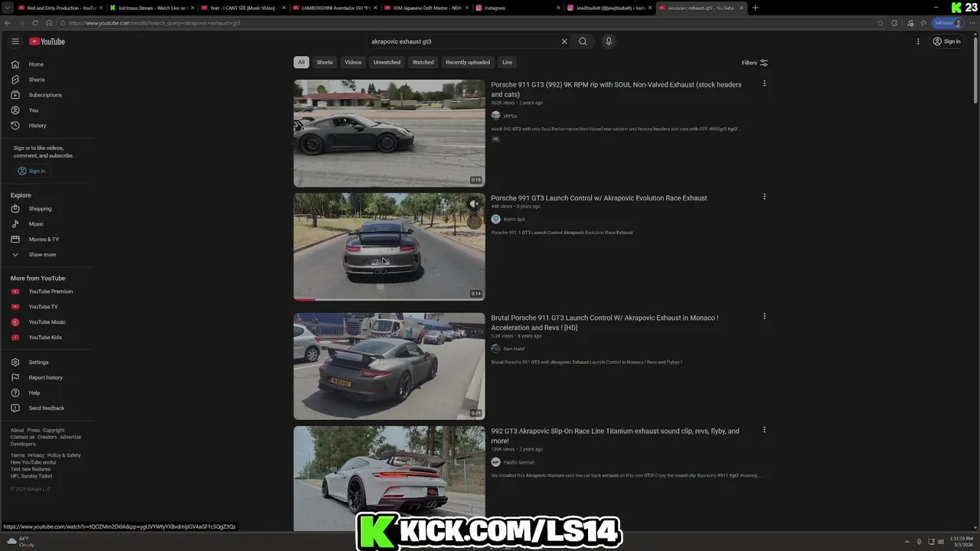Select the Live filter chip
980x551 pixels.
[x=507, y=62]
